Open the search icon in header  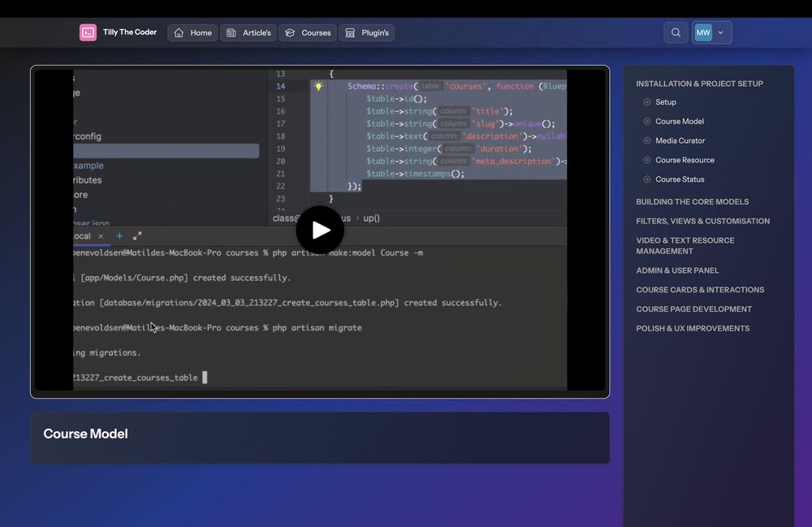[x=676, y=32]
